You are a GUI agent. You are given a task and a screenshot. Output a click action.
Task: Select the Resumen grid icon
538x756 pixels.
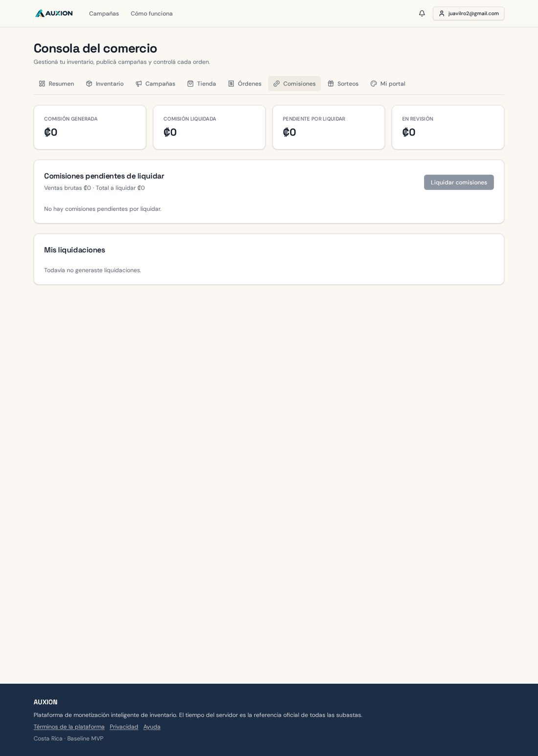(x=42, y=84)
